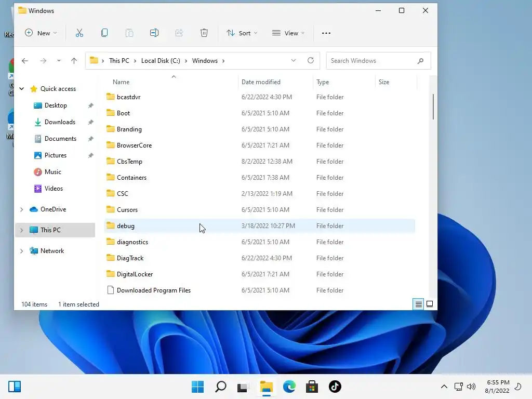532x399 pixels.
Task: Click This PC in address breadcrumb
Action: pos(119,61)
